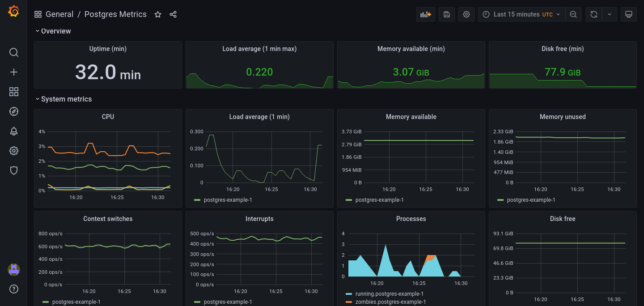Open dashboard settings via the gear icon
Screen dimensions: 644x306
tap(466, 14)
